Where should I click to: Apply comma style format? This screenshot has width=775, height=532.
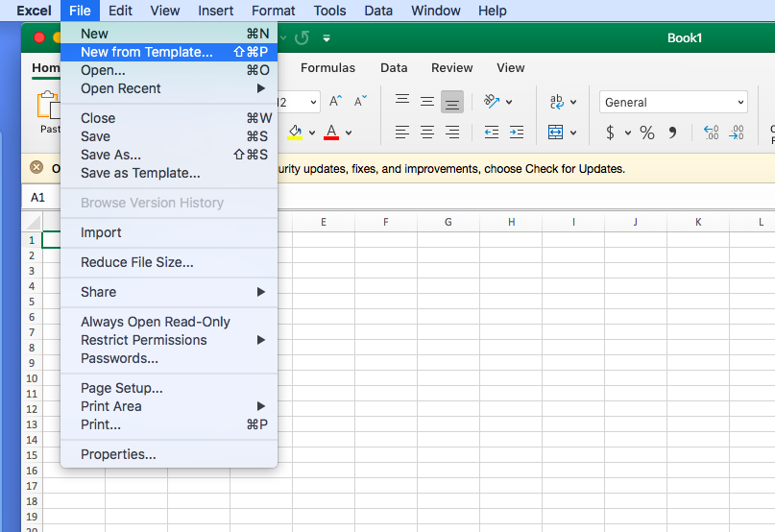coord(672,133)
